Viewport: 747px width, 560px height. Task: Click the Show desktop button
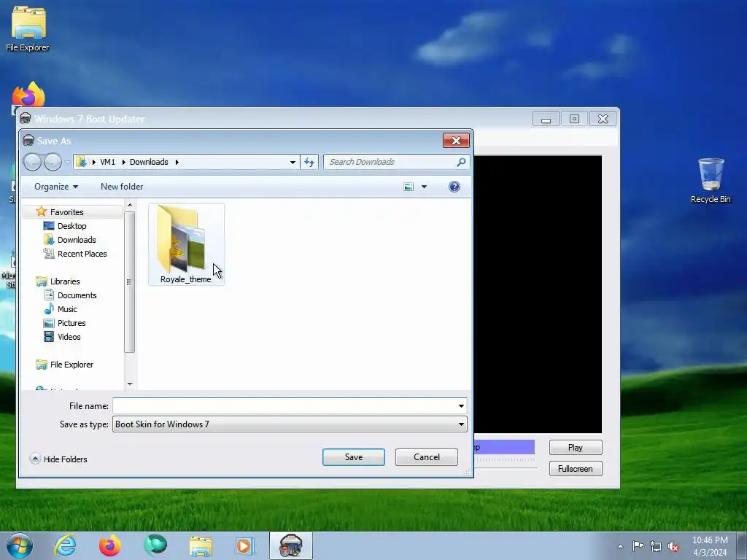pyautogui.click(x=742, y=545)
